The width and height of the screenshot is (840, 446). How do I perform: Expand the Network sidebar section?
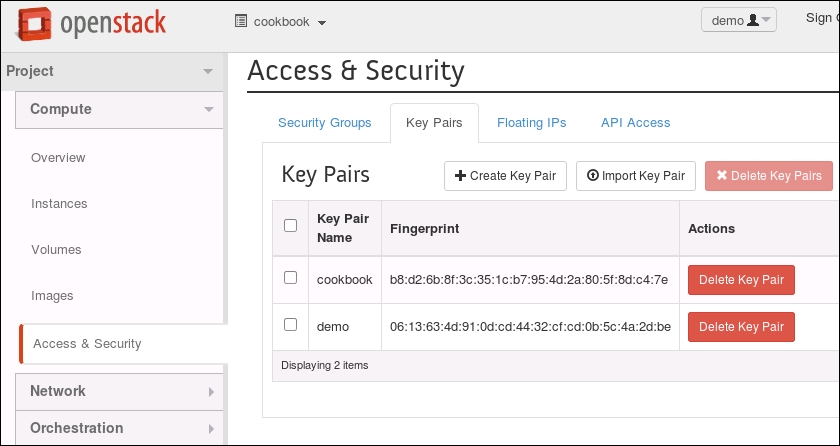tap(120, 391)
